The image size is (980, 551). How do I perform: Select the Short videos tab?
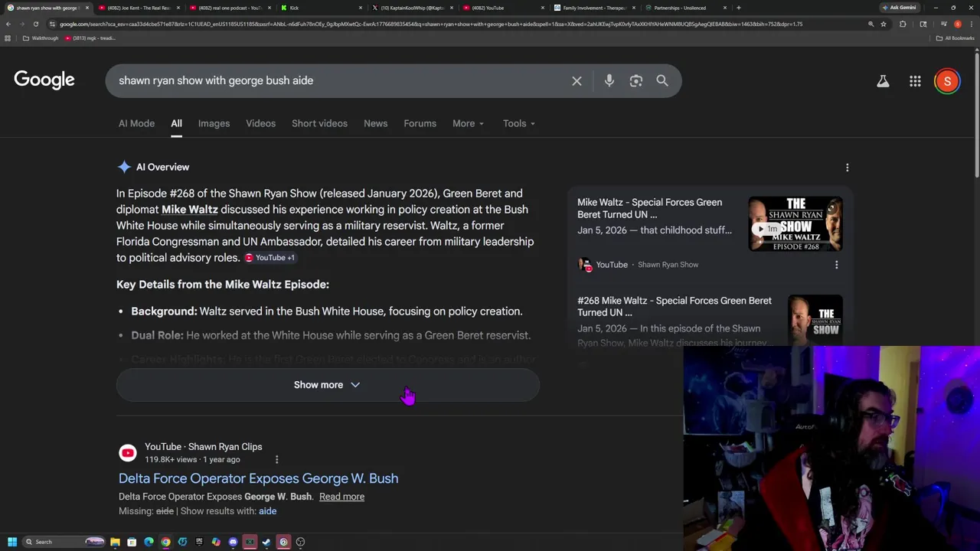coord(319,123)
